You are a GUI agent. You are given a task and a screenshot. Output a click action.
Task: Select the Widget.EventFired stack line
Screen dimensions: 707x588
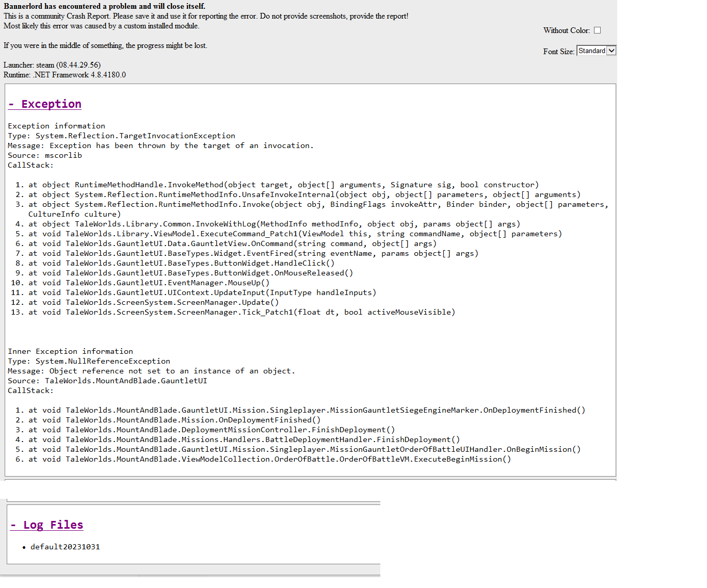pos(253,253)
